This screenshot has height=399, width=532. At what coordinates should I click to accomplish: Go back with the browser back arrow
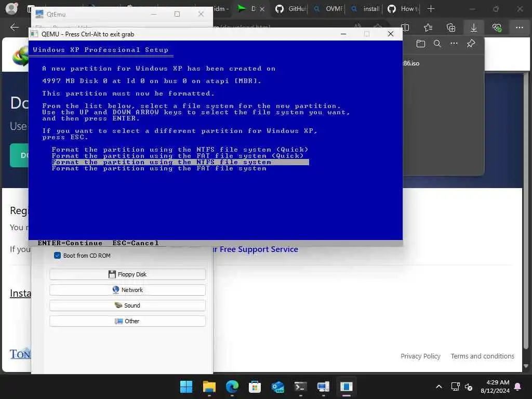pos(14,28)
